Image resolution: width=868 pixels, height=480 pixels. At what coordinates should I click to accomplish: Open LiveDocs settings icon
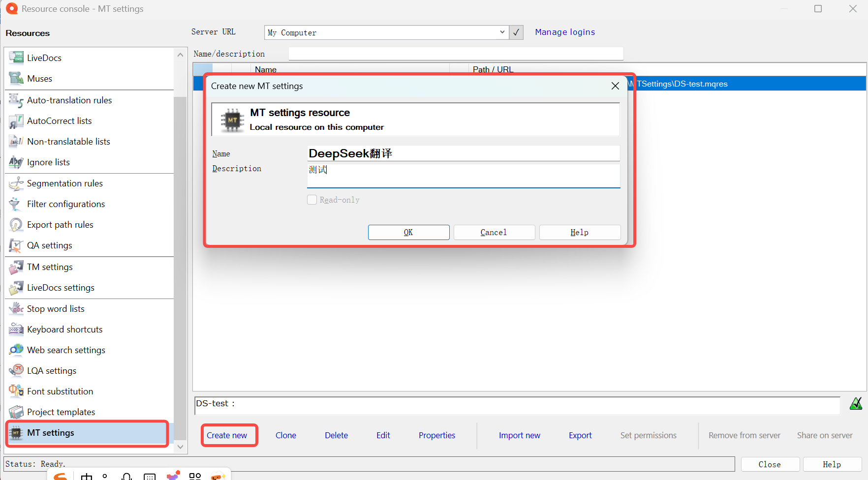(x=16, y=288)
